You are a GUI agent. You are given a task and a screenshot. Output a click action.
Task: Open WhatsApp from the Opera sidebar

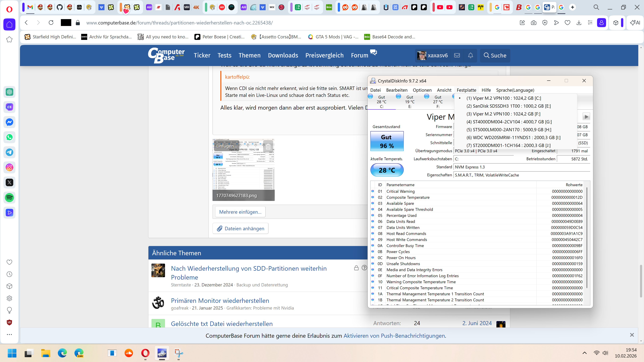(10, 137)
